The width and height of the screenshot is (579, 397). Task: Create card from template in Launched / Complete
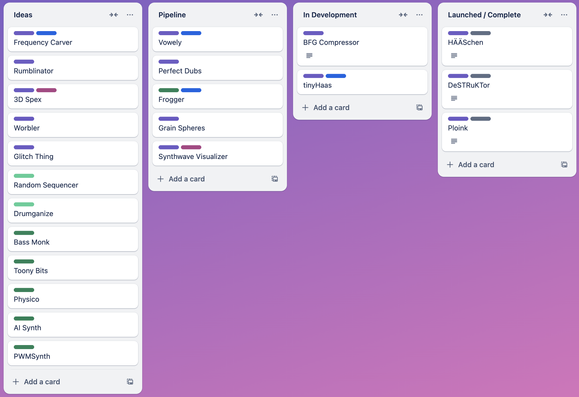(x=564, y=165)
